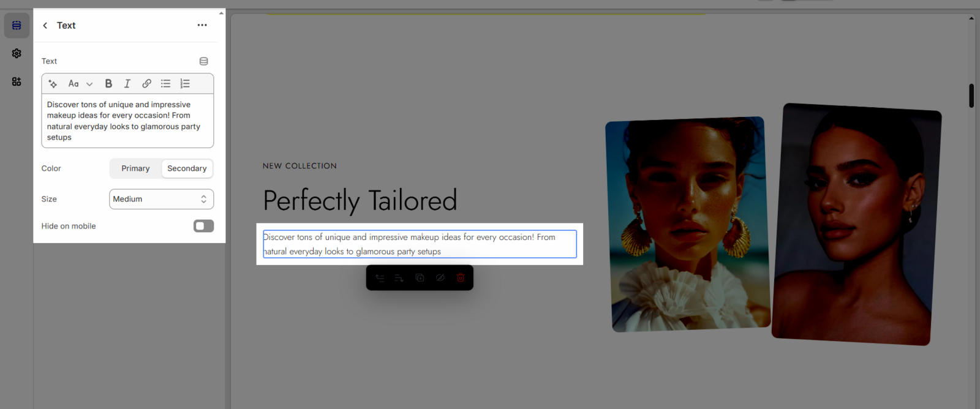Viewport: 980px width, 409px height.
Task: Open the three-dot more actions menu
Action: tap(202, 25)
